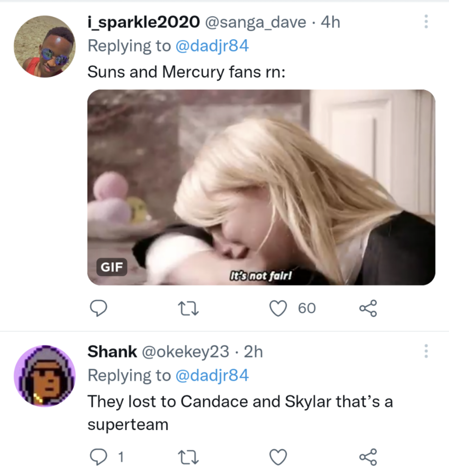Click @dadjr84 mention in i_sparkle2020's reply
This screenshot has width=449, height=476.
click(x=212, y=46)
